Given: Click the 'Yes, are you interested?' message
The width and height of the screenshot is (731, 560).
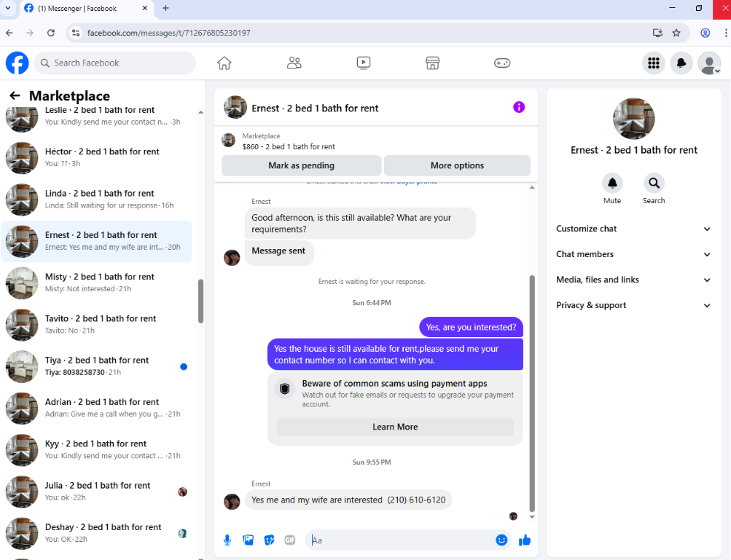Looking at the screenshot, I should tap(471, 327).
